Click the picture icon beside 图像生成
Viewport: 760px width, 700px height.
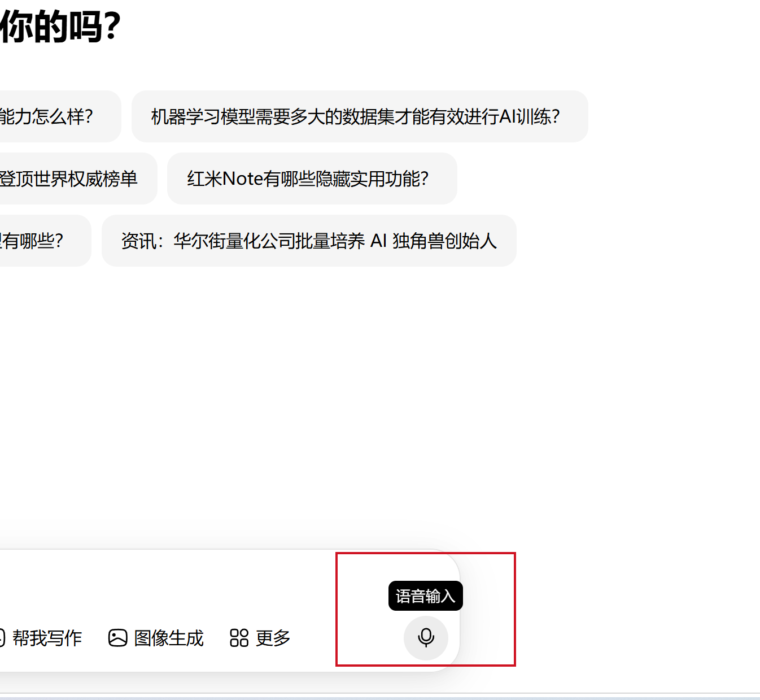click(117, 638)
